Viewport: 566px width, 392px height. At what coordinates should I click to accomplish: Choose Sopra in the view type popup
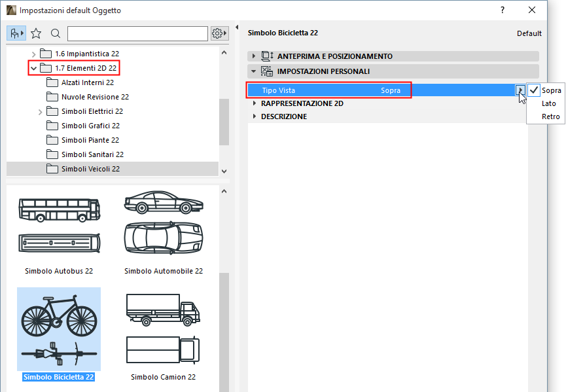(x=546, y=90)
